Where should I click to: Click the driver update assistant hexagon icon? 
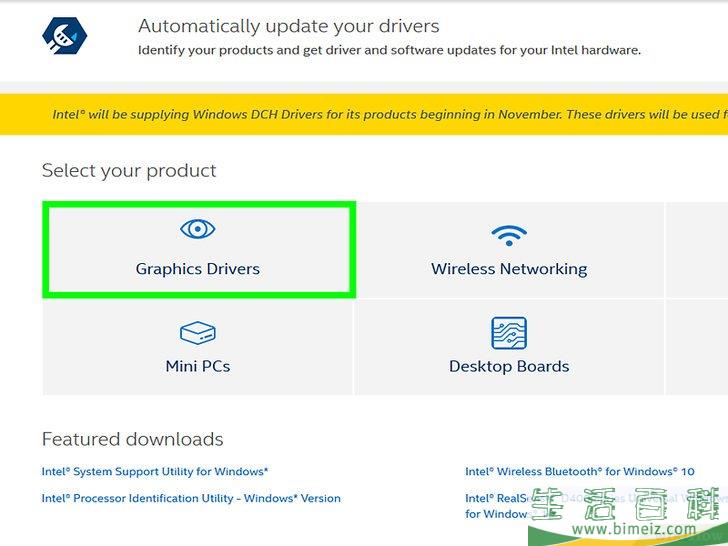coord(65,36)
